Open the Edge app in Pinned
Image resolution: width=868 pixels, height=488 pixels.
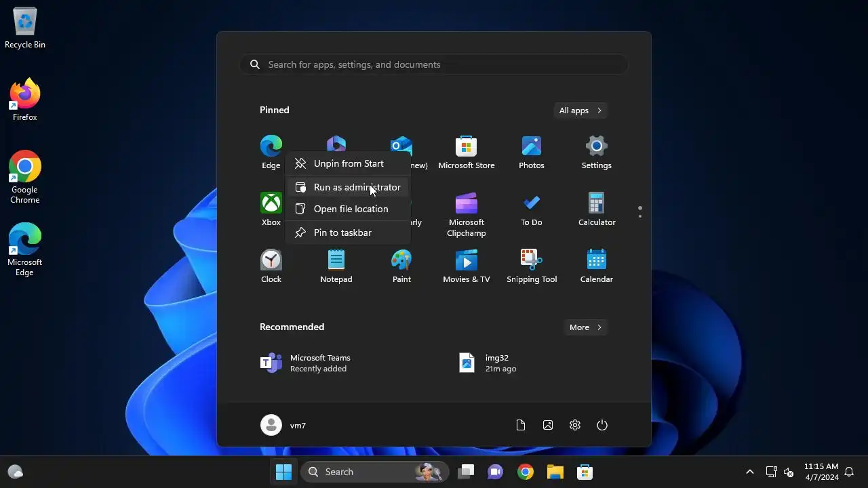click(271, 152)
